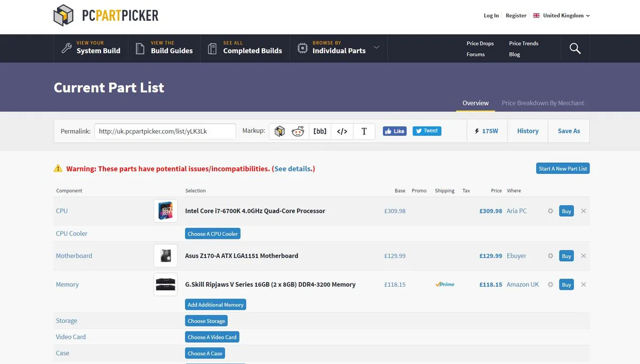Go to System Build
The height and width of the screenshot is (364, 640).
[91, 48]
